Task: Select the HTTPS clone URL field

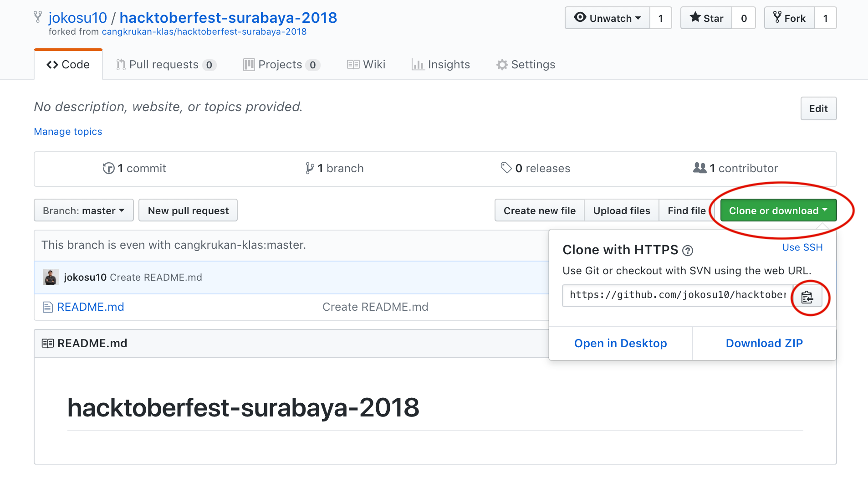Action: coord(678,296)
